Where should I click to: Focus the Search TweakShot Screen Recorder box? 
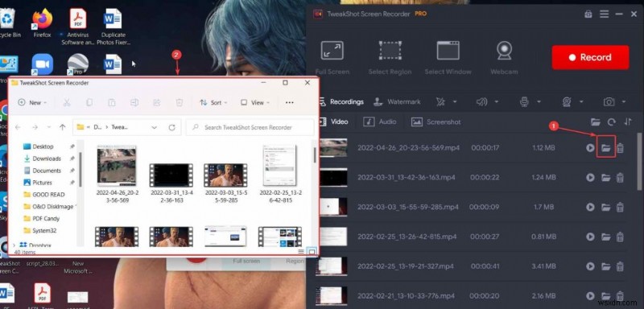click(x=250, y=128)
